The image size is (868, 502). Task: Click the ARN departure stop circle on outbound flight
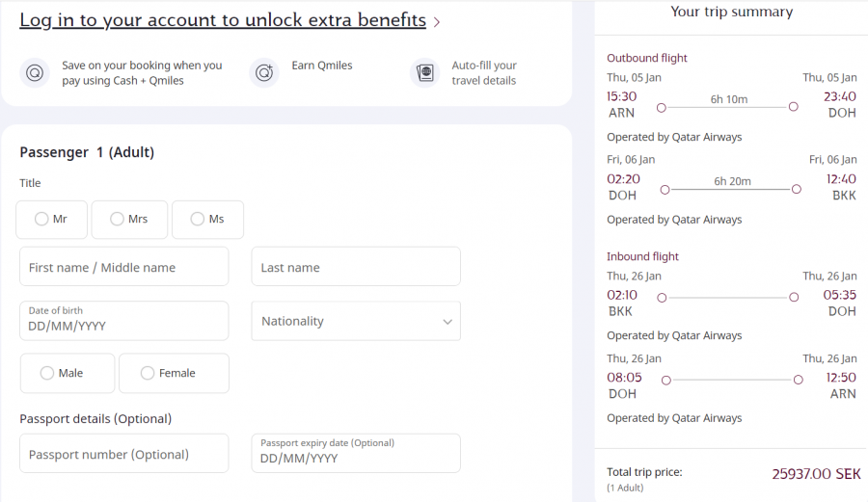(662, 107)
